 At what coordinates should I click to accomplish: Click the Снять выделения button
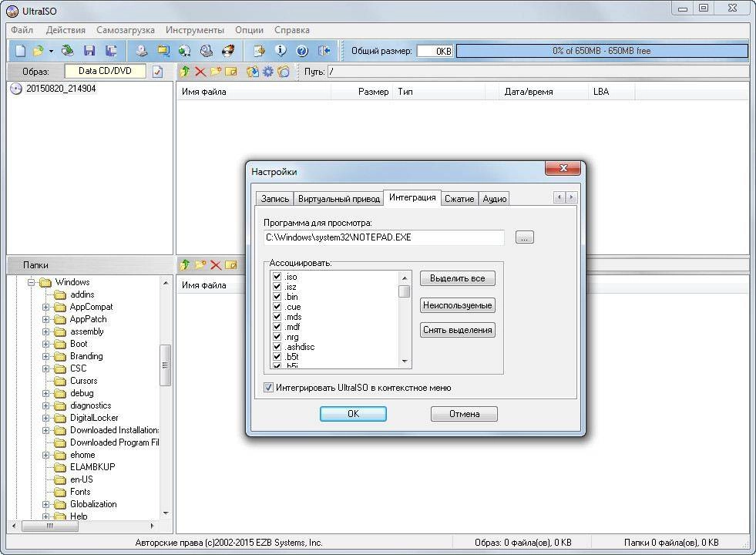[x=458, y=330]
